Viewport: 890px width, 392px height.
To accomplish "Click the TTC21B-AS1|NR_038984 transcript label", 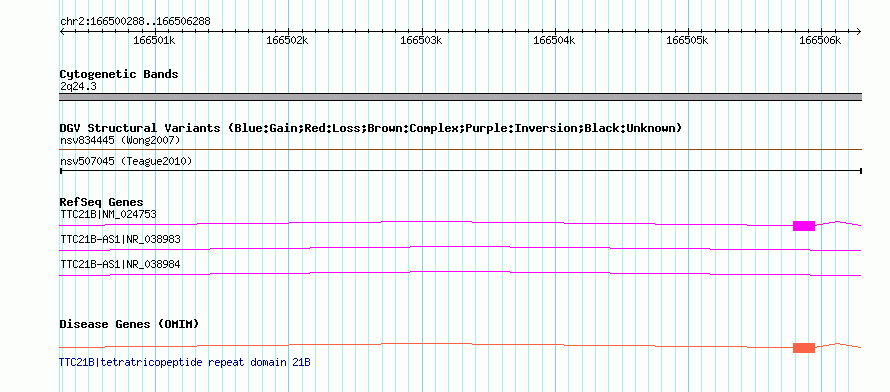I will click(120, 264).
